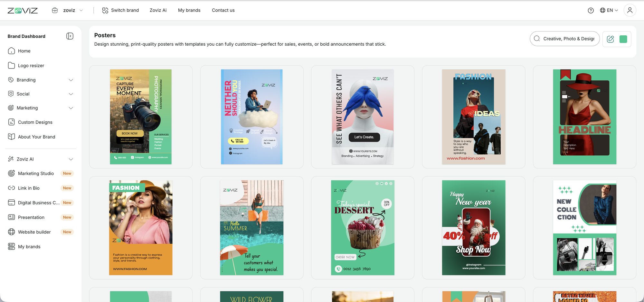Screen dimensions: 644x302
Task: Click the search magnifier icon
Action: [537, 39]
